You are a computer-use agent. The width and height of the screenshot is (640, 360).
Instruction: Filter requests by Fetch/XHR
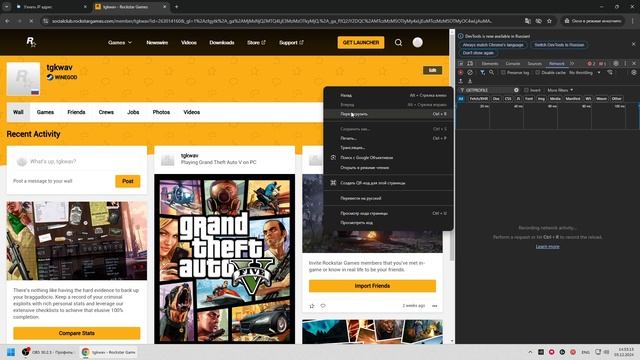tap(479, 99)
